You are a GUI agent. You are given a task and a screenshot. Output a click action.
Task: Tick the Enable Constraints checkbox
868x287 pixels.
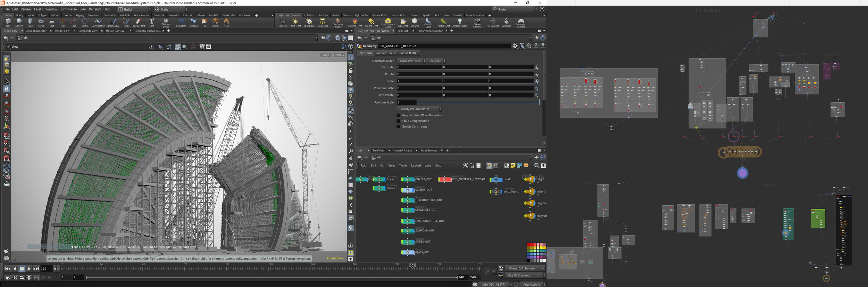pyautogui.click(x=399, y=126)
